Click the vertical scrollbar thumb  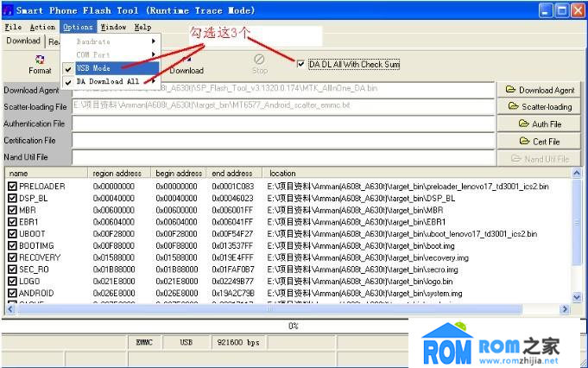[x=577, y=222]
